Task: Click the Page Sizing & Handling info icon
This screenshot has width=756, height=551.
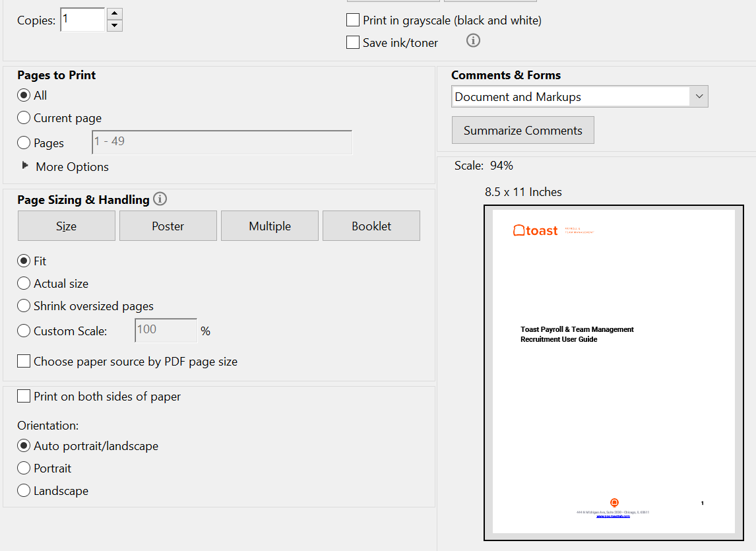Action: tap(160, 199)
